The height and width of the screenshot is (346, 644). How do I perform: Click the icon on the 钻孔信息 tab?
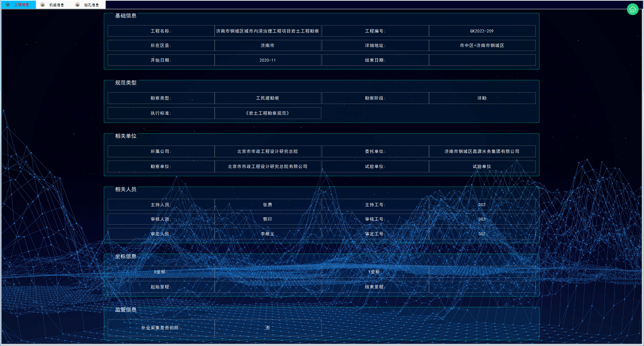77,5
